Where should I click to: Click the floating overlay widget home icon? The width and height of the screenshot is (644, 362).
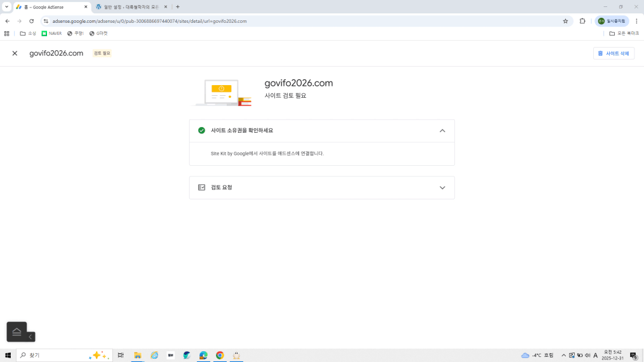point(17,332)
